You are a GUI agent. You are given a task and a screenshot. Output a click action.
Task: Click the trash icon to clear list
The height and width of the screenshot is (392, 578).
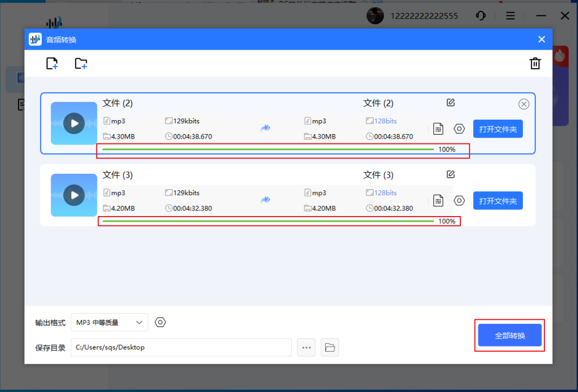tap(535, 63)
